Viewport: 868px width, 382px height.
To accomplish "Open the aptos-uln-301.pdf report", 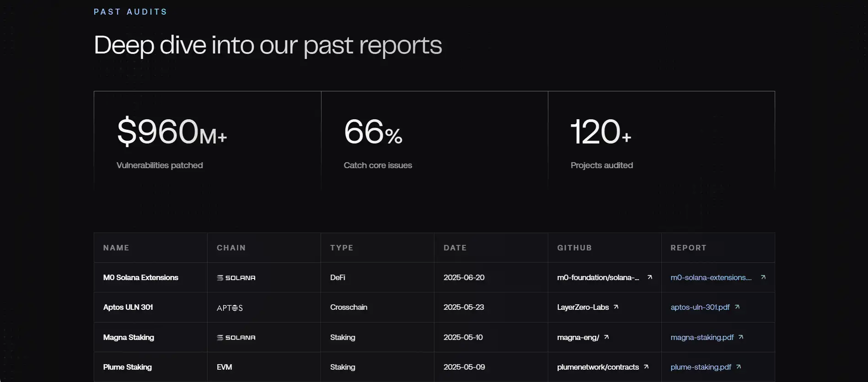I will click(700, 307).
